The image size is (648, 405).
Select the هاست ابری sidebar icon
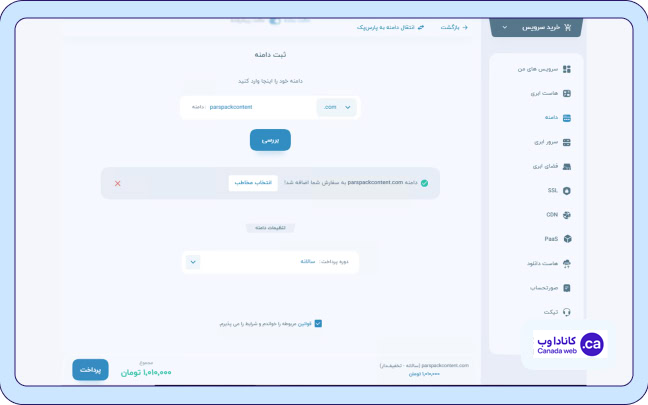click(566, 94)
